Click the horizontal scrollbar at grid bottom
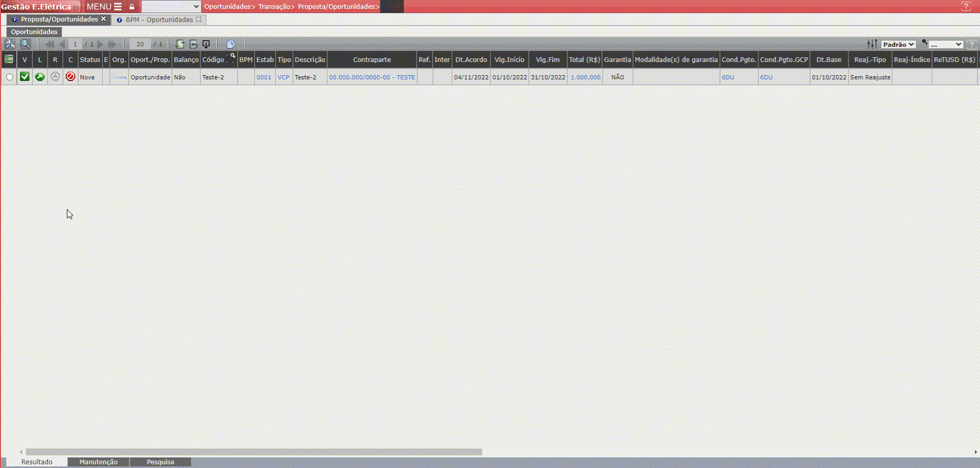This screenshot has width=980, height=468. click(x=254, y=452)
